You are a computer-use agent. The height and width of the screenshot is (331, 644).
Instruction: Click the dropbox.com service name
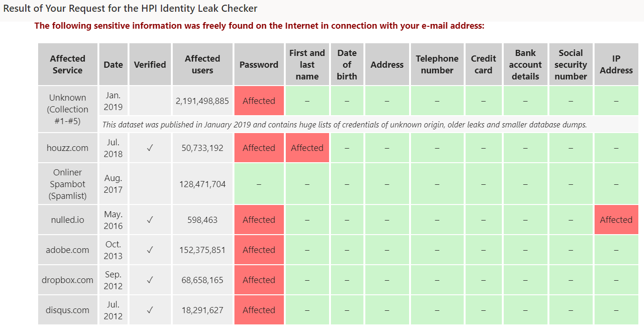[68, 280]
